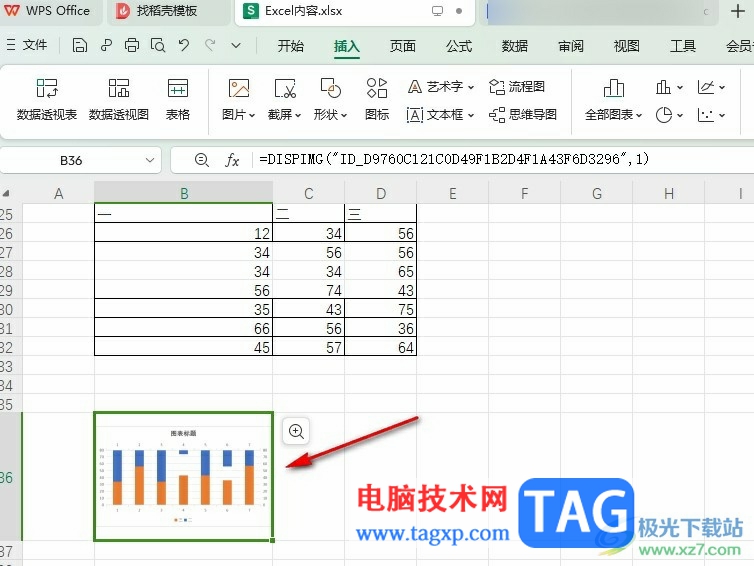Switch to the 页面 ribbon tab
754x566 pixels.
[x=402, y=46]
